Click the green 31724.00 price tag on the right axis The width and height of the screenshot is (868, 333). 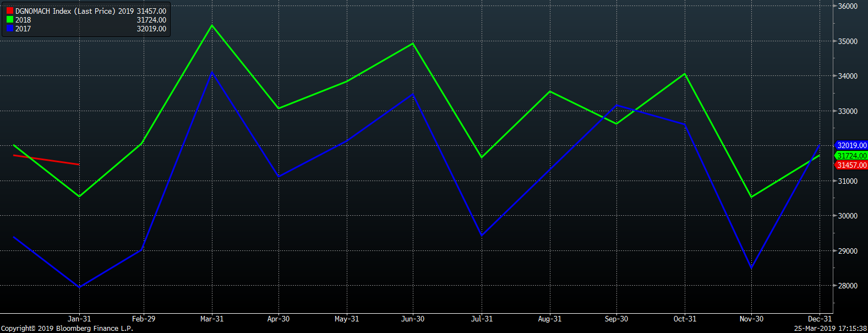851,156
